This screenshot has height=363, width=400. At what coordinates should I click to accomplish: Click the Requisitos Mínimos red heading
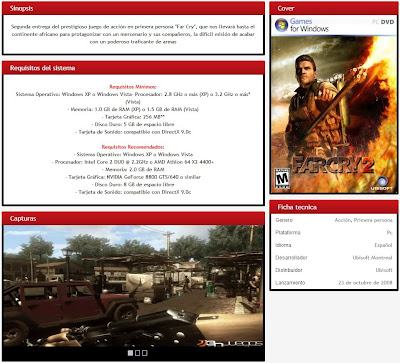tap(133, 87)
